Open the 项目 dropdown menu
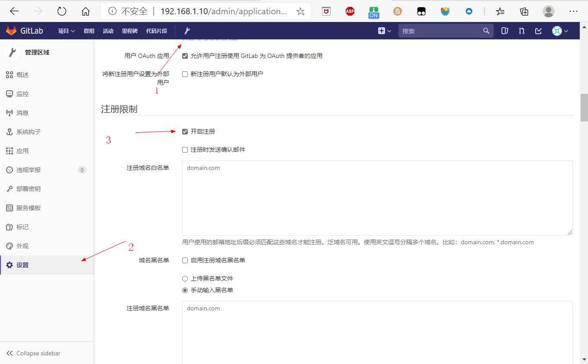588x364 pixels. pos(66,31)
